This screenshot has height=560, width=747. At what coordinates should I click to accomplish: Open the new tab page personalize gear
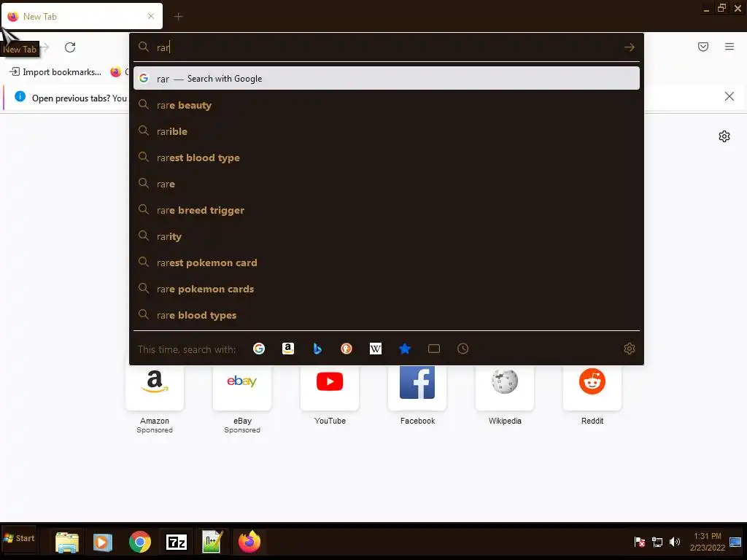(724, 136)
